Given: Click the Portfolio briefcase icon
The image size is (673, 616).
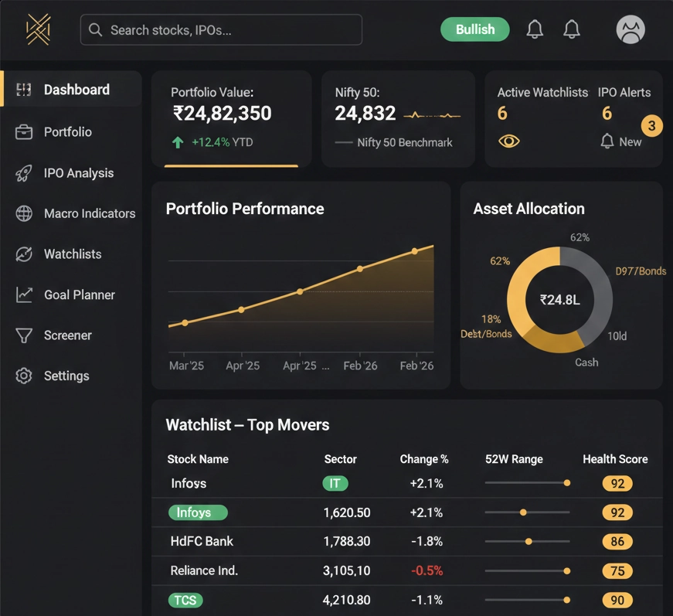Looking at the screenshot, I should click(24, 132).
